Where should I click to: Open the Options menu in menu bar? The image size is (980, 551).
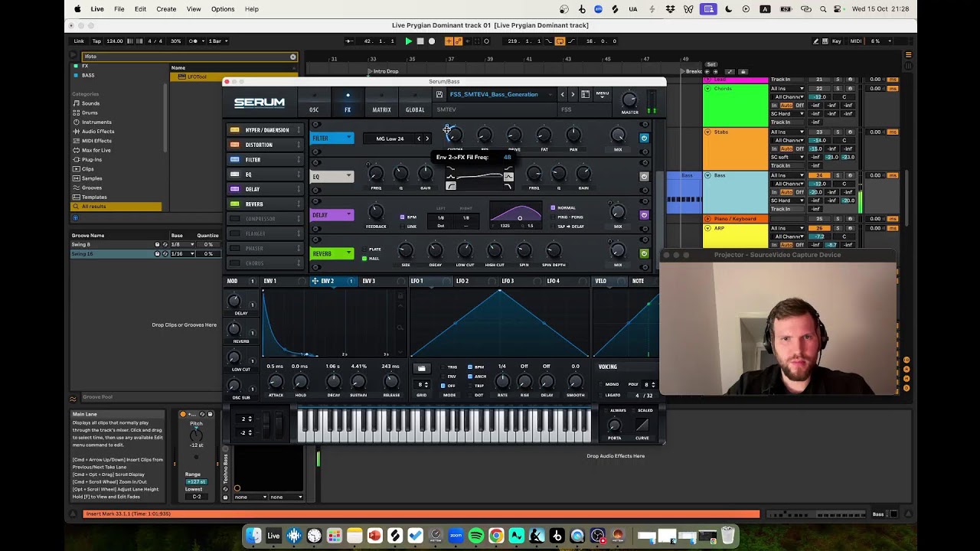(x=223, y=9)
